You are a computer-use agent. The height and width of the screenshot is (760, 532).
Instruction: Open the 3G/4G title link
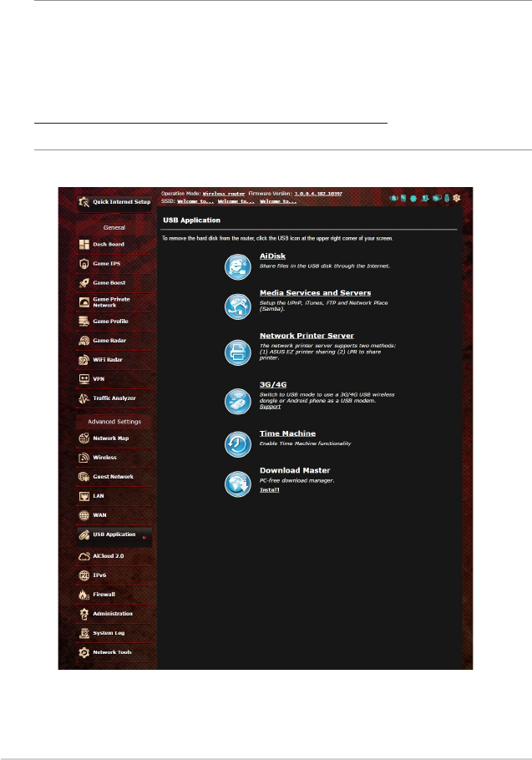point(273,384)
